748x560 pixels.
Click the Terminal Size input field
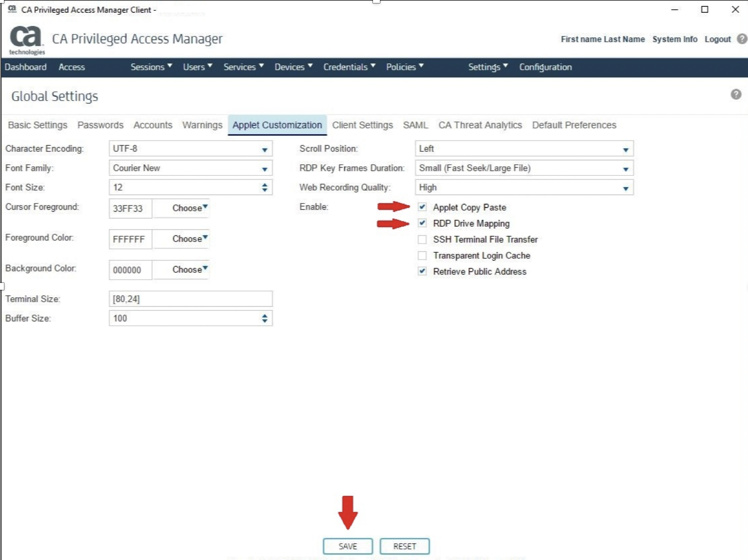tap(190, 299)
